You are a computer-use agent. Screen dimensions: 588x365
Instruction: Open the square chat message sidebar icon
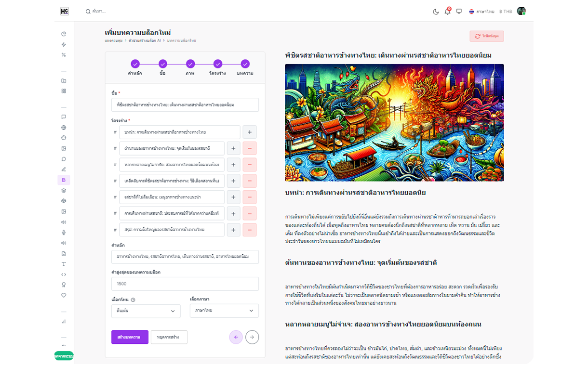64,117
